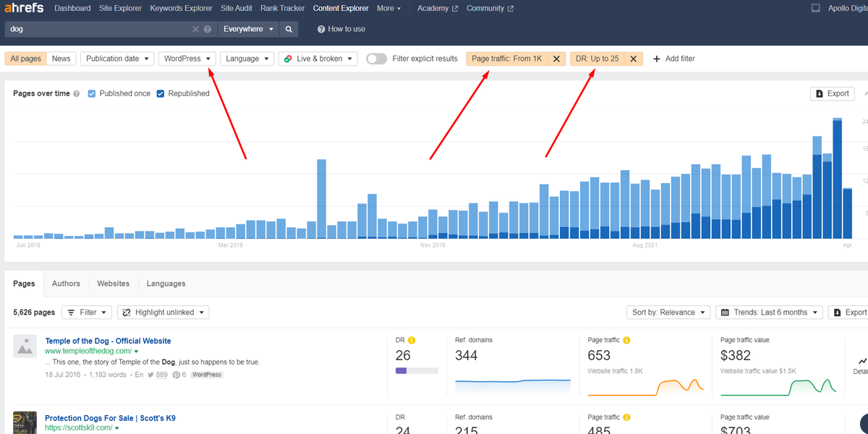Expand scottsk9.com URL dropdown arrow
The height and width of the screenshot is (434, 868).
(116, 428)
